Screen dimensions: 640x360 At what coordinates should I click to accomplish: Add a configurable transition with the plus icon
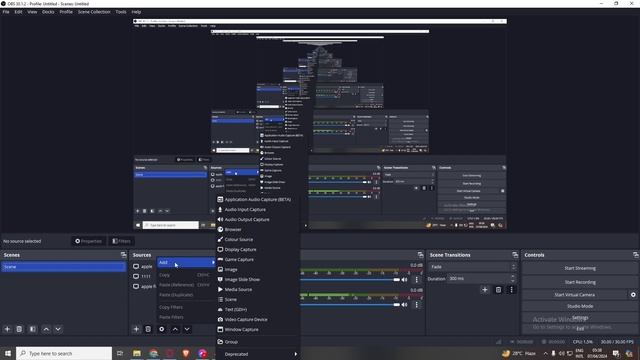484,290
